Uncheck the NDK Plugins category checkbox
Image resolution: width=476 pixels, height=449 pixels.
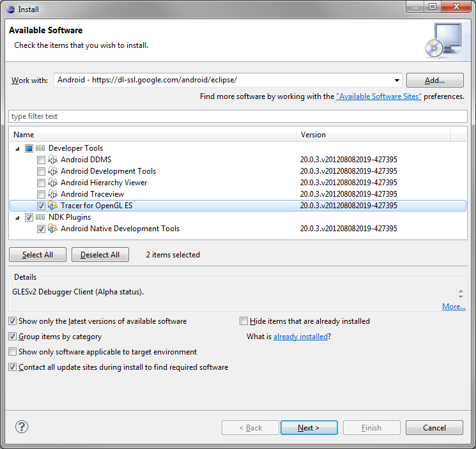click(29, 217)
